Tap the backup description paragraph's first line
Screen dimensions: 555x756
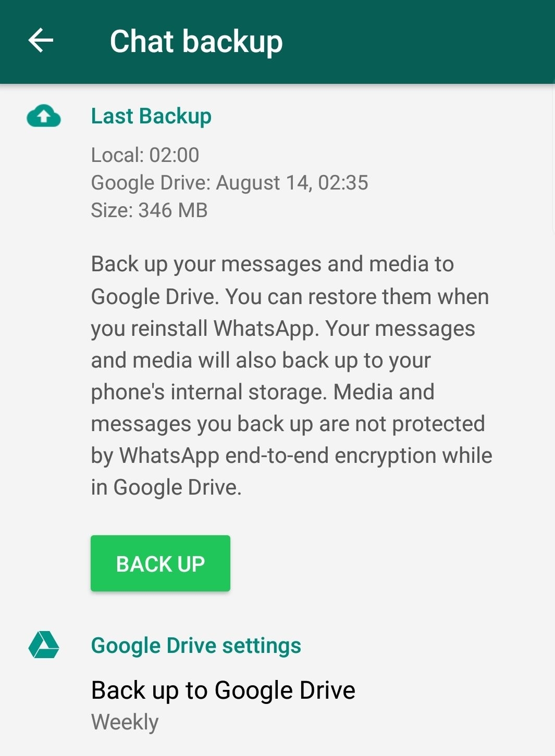pyautogui.click(x=273, y=264)
